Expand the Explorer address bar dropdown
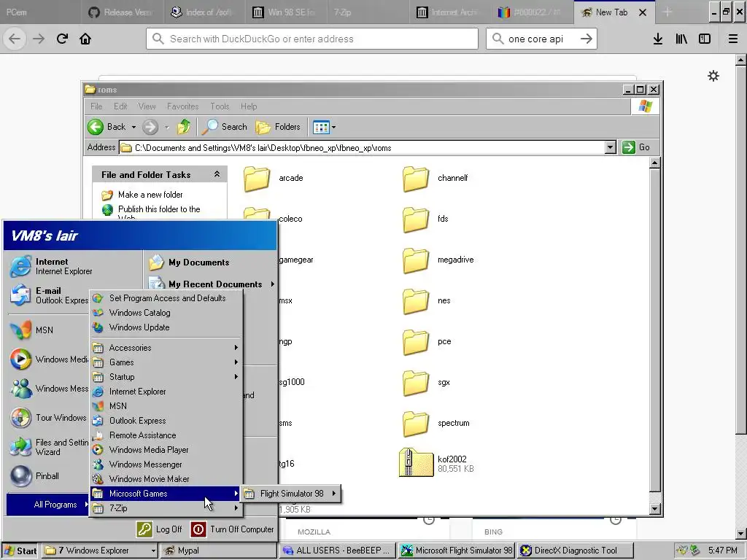Image resolution: width=747 pixels, height=560 pixels. pos(611,147)
